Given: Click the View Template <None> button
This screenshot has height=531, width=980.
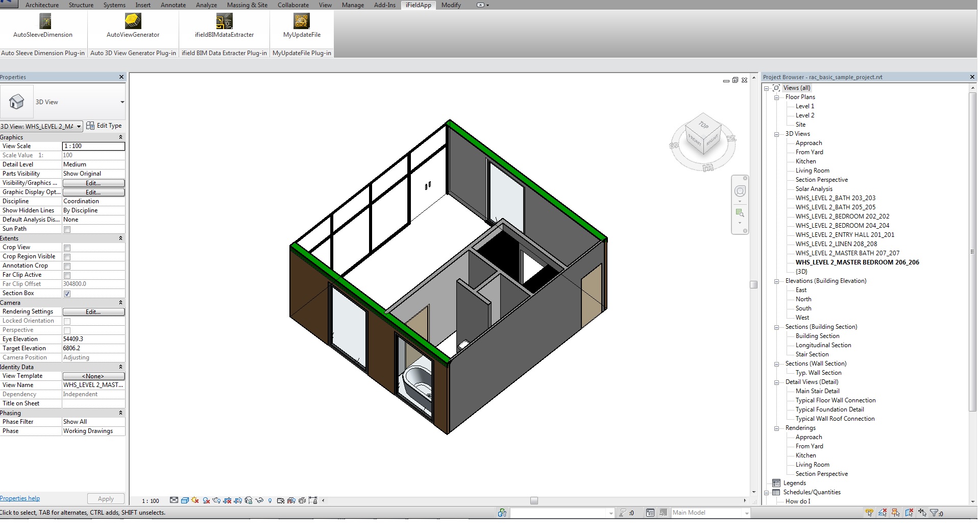Looking at the screenshot, I should click(x=93, y=376).
